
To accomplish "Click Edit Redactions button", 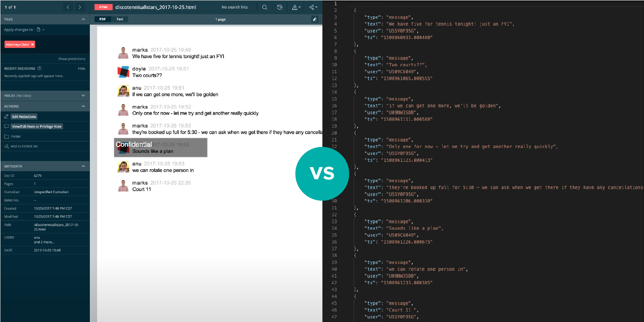I will 24,117.
